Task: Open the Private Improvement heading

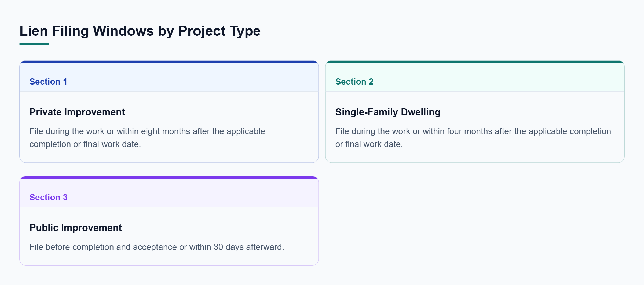Action: (x=77, y=112)
